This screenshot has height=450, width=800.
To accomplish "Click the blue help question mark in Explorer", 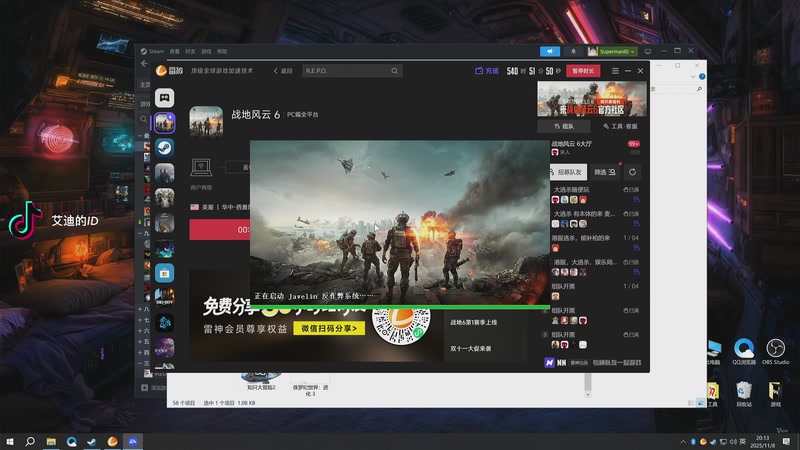I will (x=702, y=77).
